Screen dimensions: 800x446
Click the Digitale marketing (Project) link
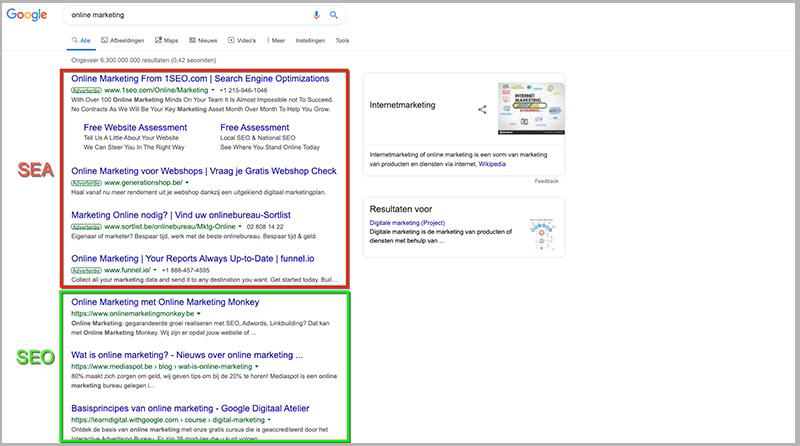[406, 222]
